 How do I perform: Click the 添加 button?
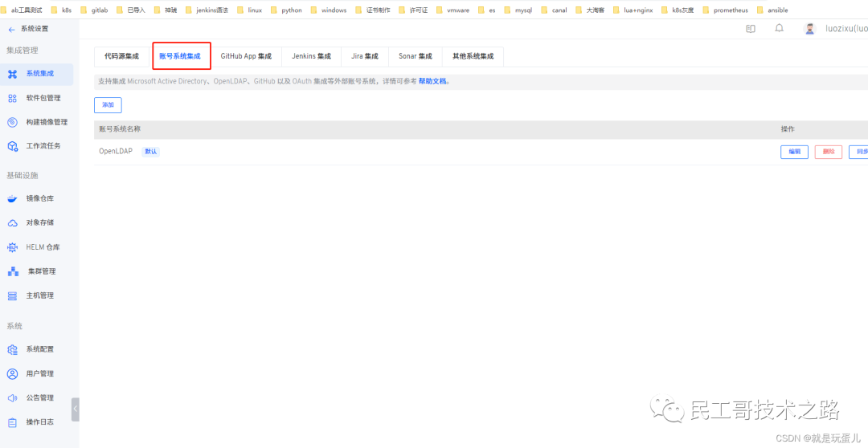[108, 105]
